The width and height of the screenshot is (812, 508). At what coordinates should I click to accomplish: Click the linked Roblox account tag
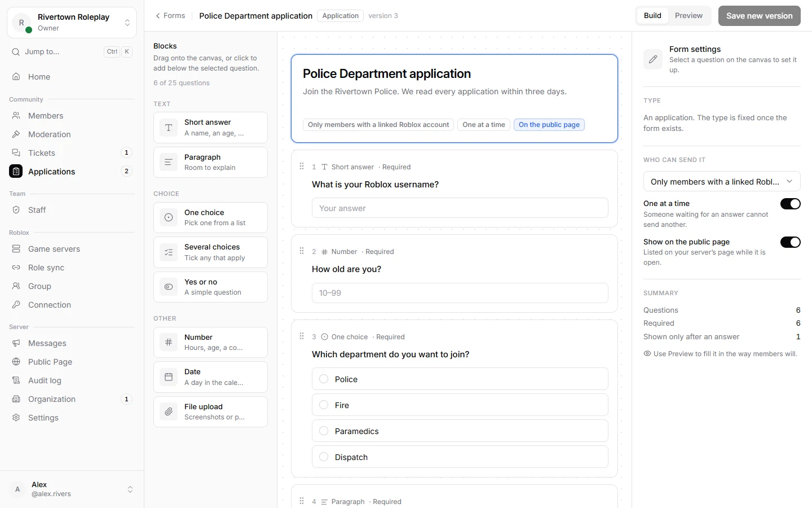tap(378, 125)
